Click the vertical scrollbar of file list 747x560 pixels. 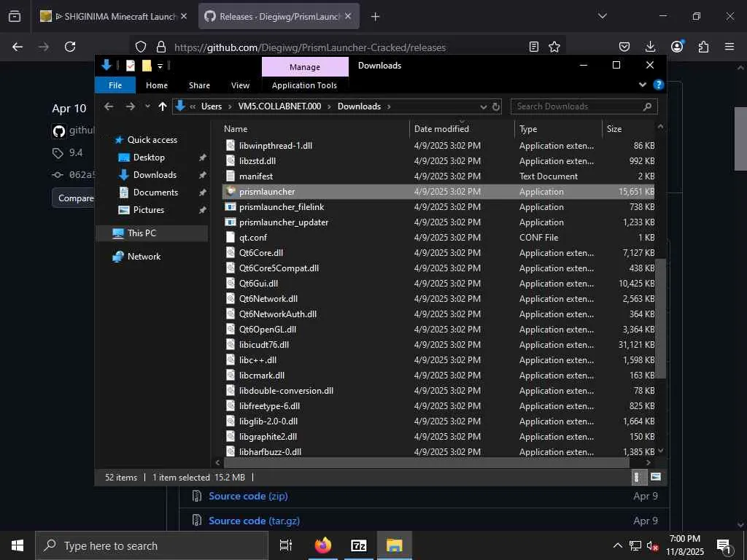click(660, 318)
